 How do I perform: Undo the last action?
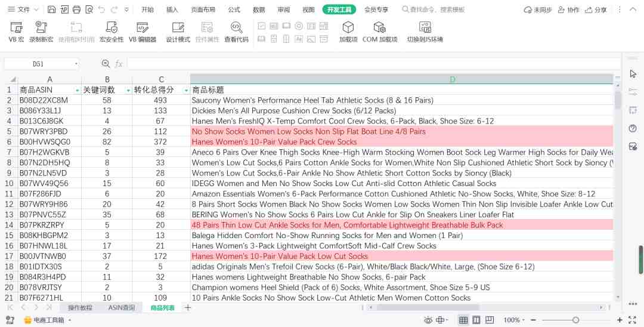(x=101, y=10)
